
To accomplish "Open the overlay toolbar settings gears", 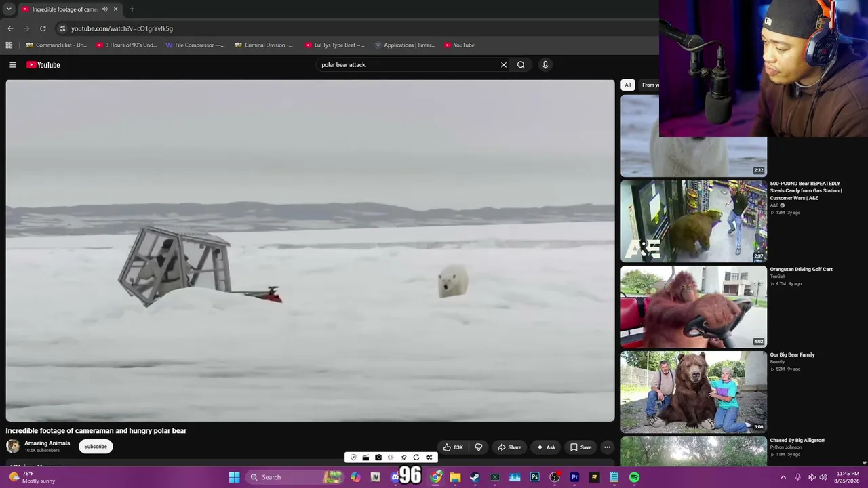I will 429,457.
